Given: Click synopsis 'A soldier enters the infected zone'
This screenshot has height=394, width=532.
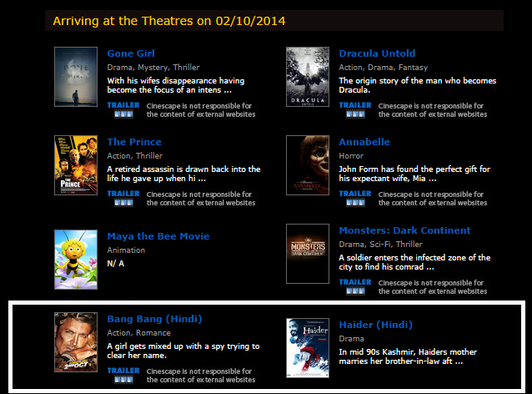Looking at the screenshot, I should pos(414,263).
